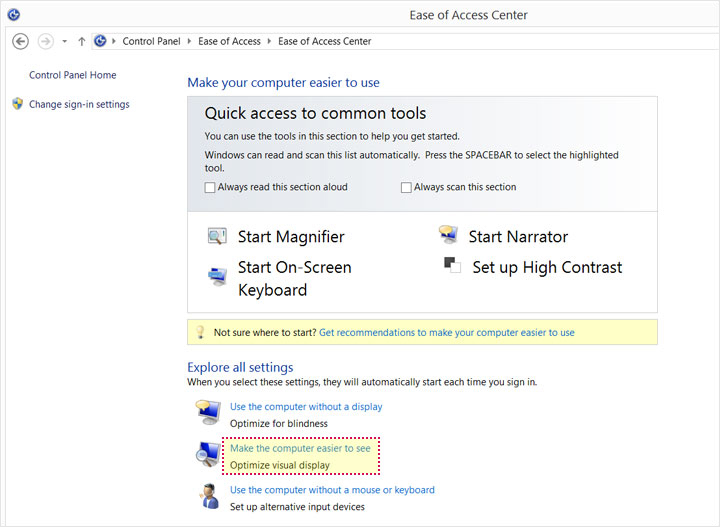The image size is (720, 527).
Task: Click the High Contrast icon
Action: pyautogui.click(x=452, y=266)
